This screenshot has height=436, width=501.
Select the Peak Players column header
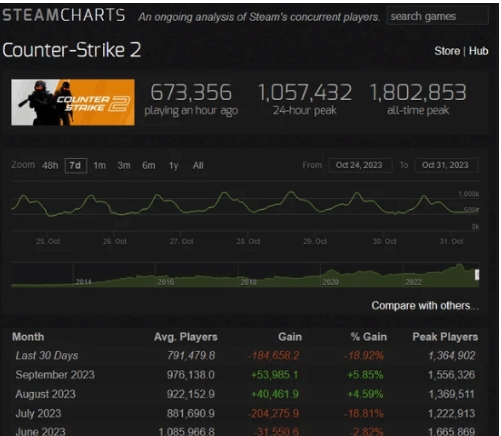[445, 337]
